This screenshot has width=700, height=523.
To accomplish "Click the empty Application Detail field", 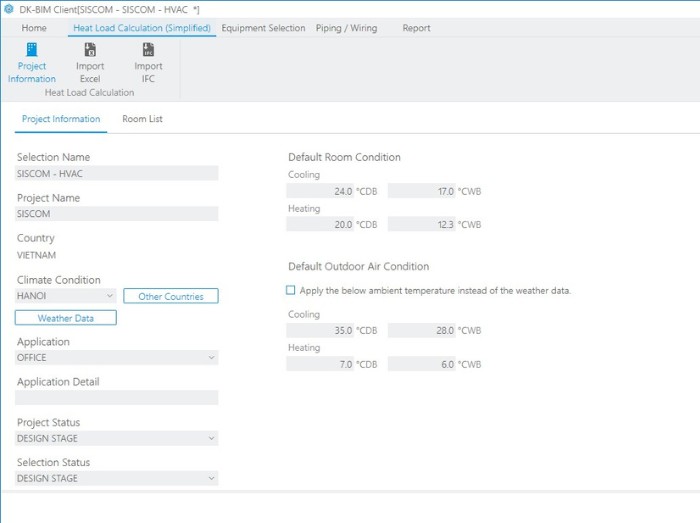I will tap(117, 398).
